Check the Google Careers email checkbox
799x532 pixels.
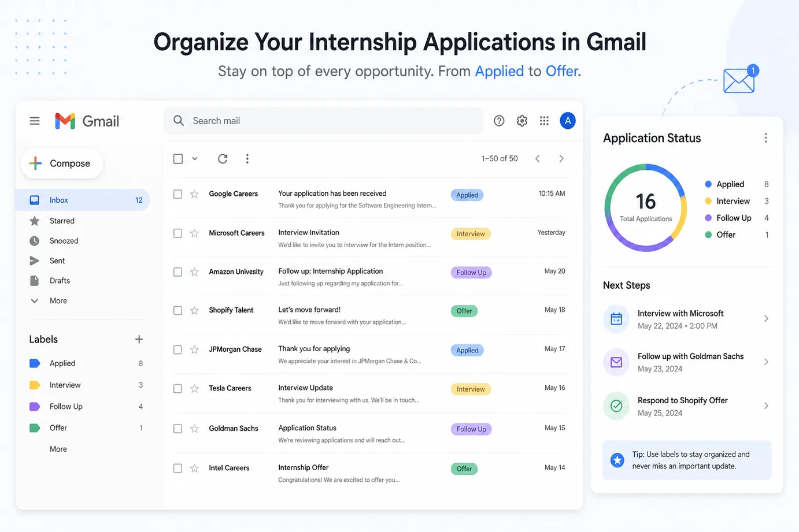[177, 194]
